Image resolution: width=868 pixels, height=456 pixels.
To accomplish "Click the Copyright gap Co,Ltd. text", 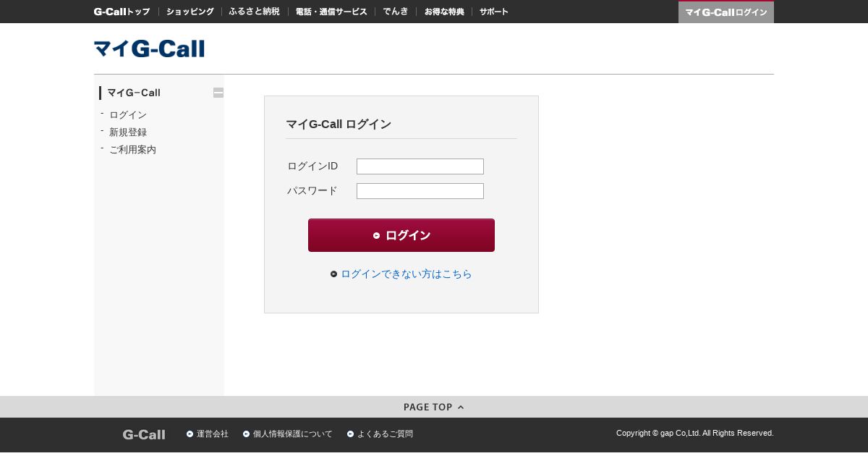I will coord(695,433).
